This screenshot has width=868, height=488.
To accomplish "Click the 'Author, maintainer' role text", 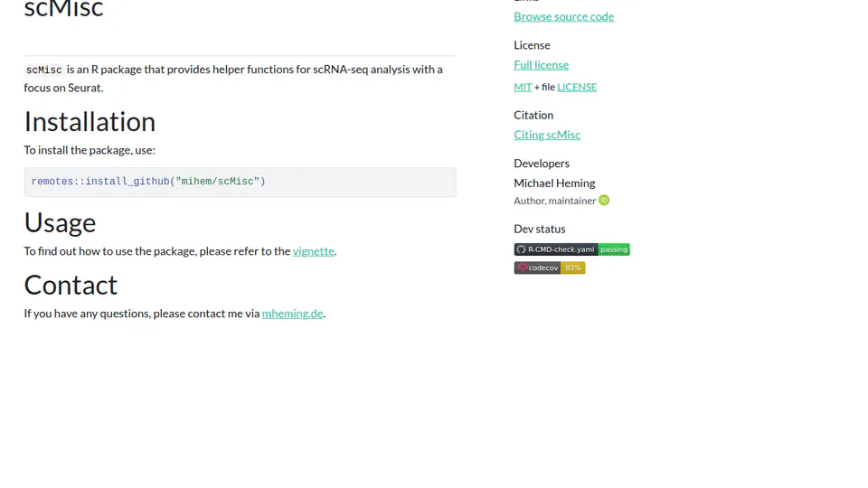I will tap(554, 201).
